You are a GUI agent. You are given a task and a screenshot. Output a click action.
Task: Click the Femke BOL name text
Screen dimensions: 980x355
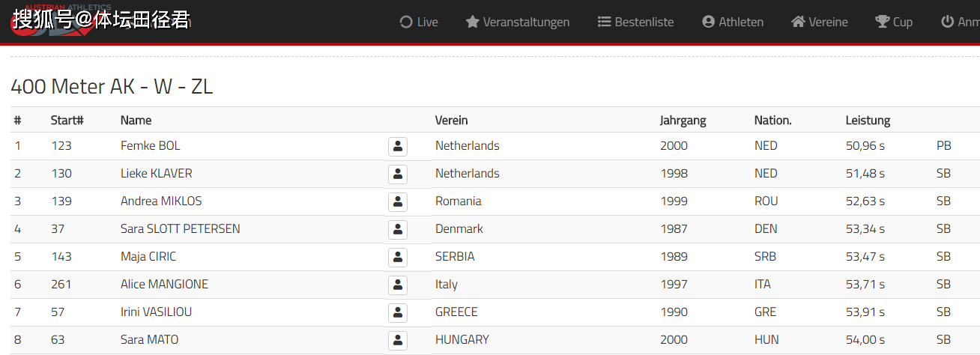(150, 146)
